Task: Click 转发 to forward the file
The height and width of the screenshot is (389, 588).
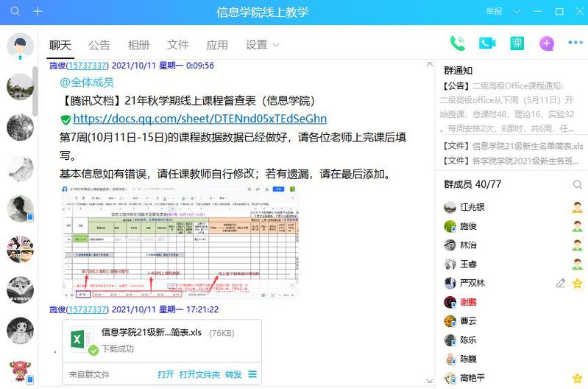Action: [233, 374]
